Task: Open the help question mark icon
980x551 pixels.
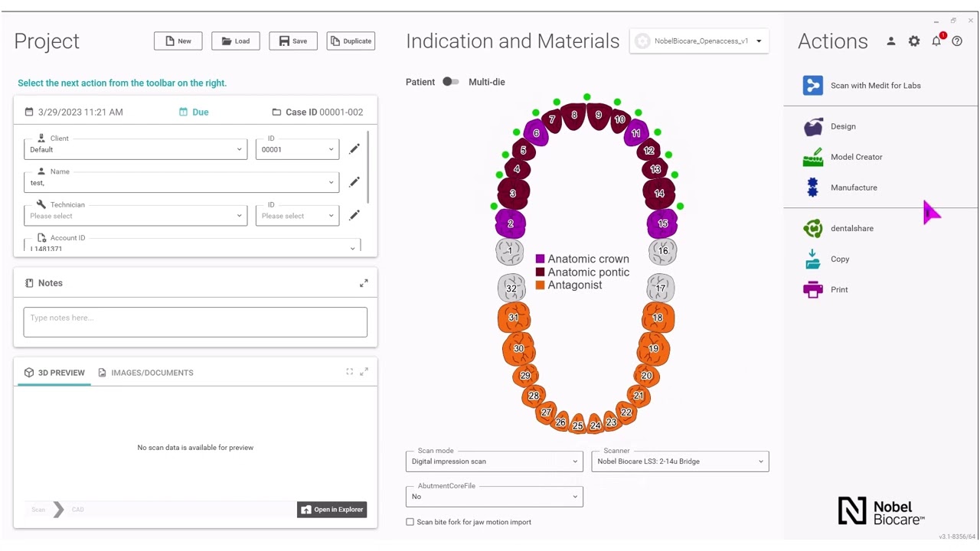Action: (x=957, y=41)
